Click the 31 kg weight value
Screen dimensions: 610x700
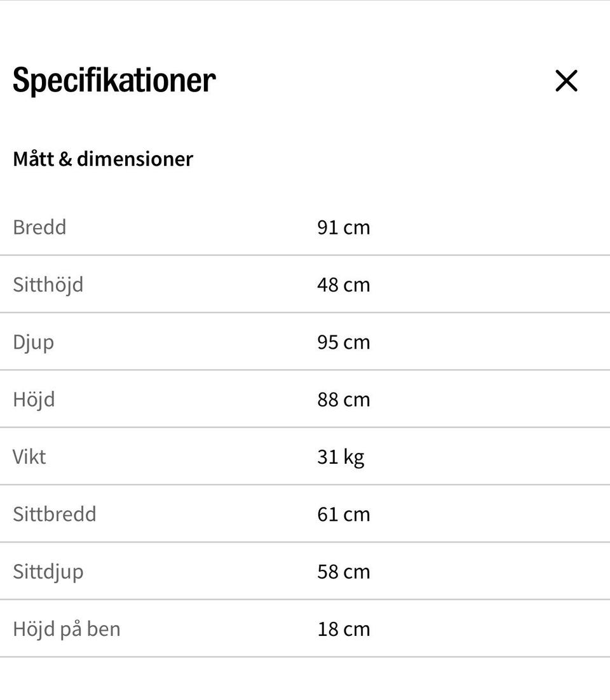click(341, 457)
